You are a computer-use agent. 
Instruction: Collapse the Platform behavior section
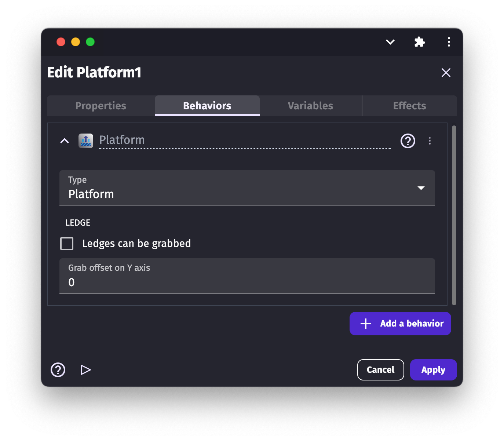point(65,141)
